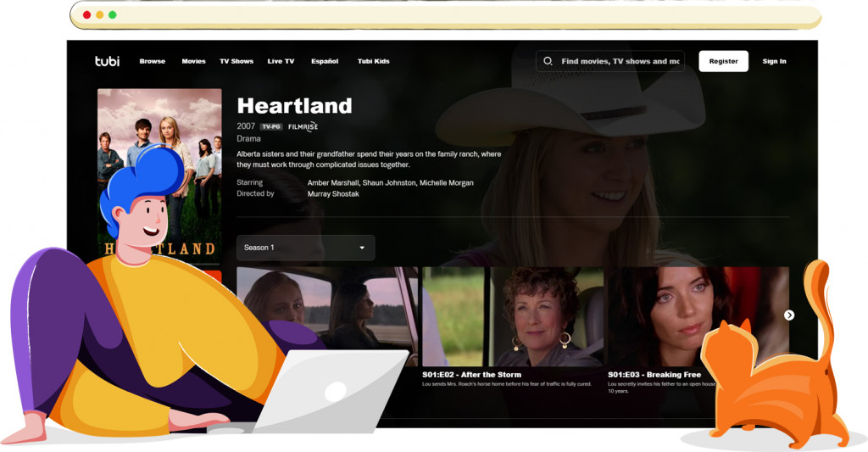Go to the Movies section
The width and height of the screenshot is (868, 452).
(194, 62)
